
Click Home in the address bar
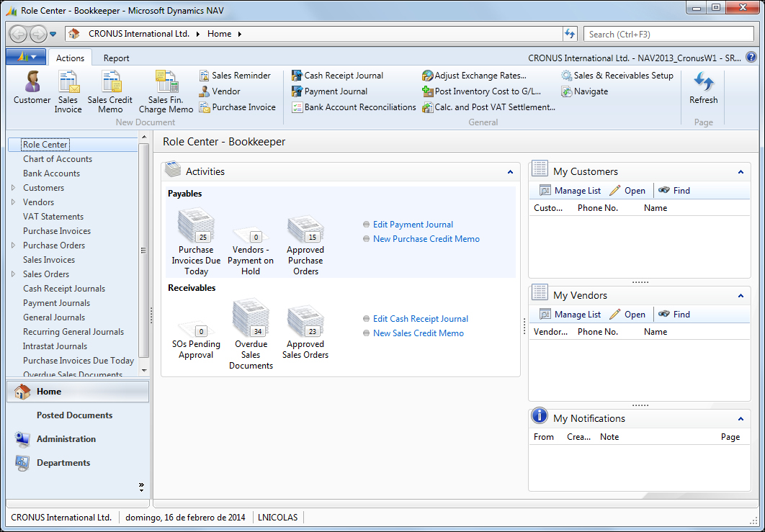click(x=219, y=34)
